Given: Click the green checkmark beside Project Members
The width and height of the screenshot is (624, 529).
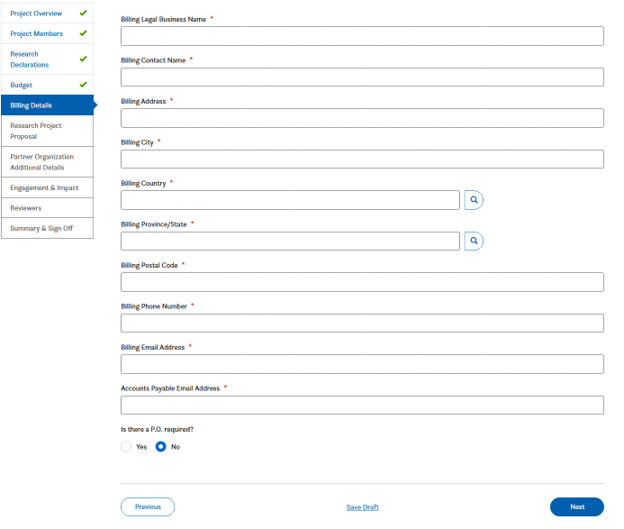Looking at the screenshot, I should [83, 33].
